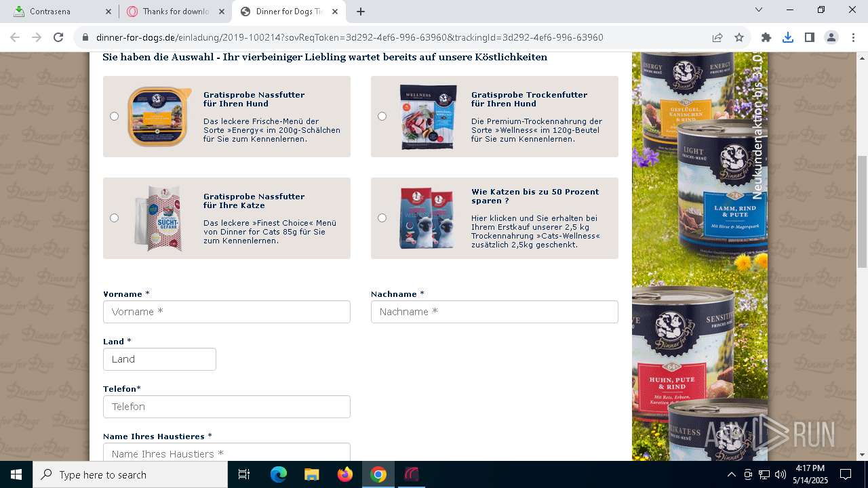Open the volume tray icon
868x488 pixels.
781,474
